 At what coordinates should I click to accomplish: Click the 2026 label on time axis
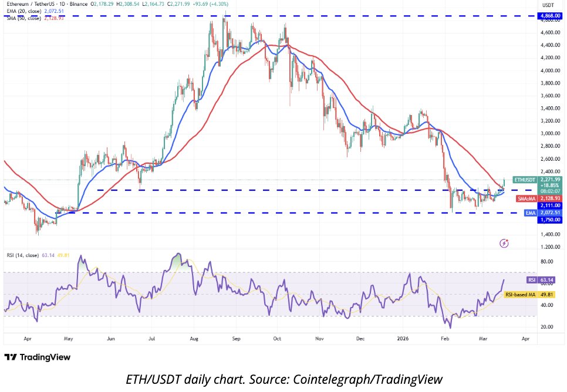[403, 339]
